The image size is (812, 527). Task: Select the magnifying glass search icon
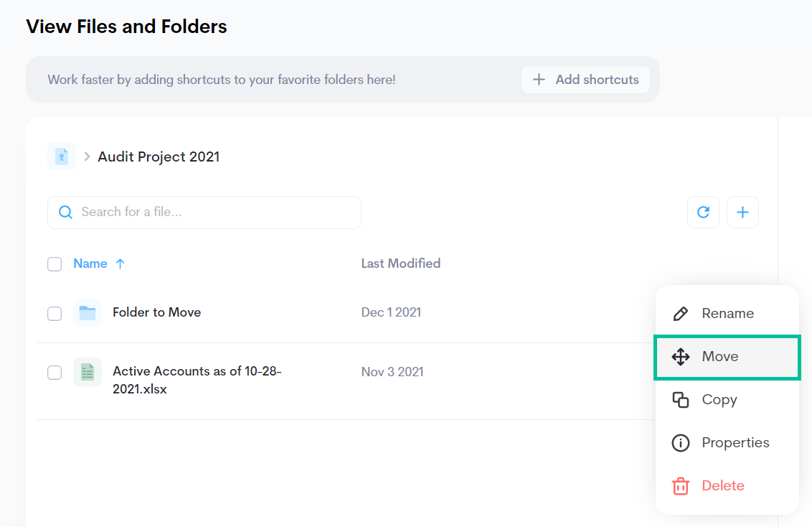65,212
